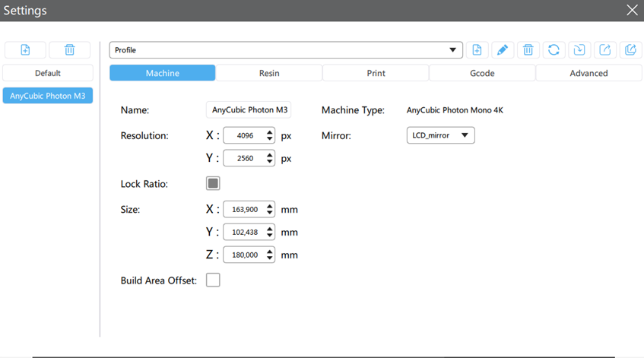Increase Resolution Y with up arrow
Screen dimensions: 644x358
(269, 155)
